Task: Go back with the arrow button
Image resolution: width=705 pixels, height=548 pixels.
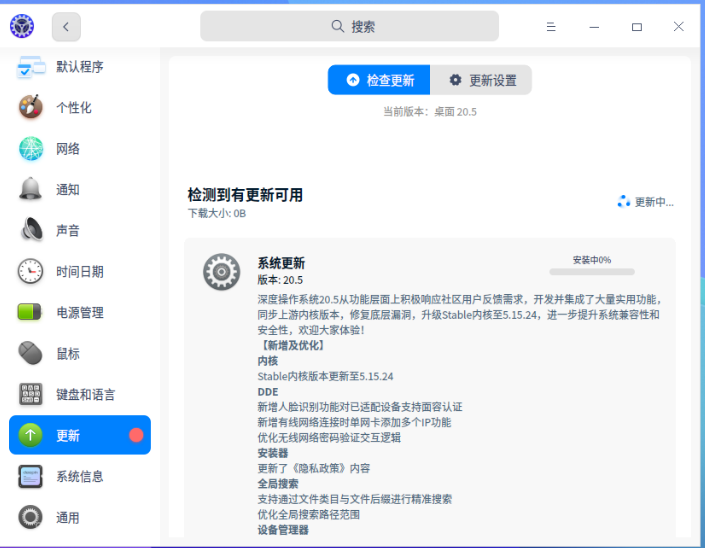Action: tap(66, 27)
